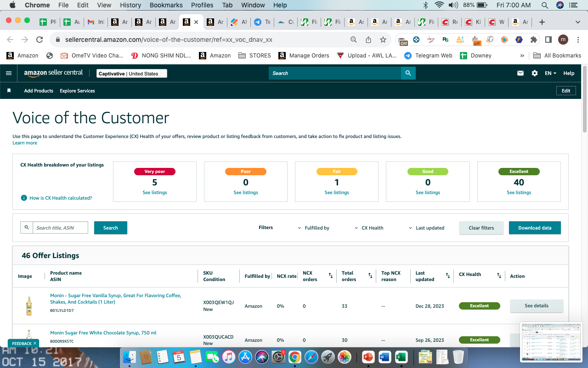Open the Chrome profile avatar 'm'
This screenshot has width=588, height=368.
pos(563,40)
